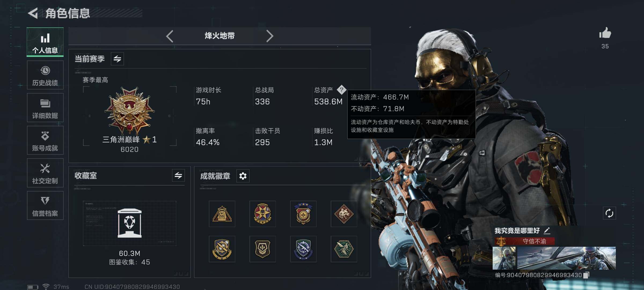644x290 pixels.
Task: Open the 历史战绩 tab
Action: tap(45, 75)
